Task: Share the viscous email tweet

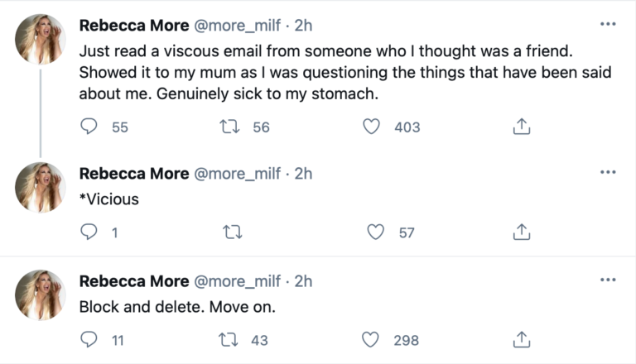Action: [522, 127]
